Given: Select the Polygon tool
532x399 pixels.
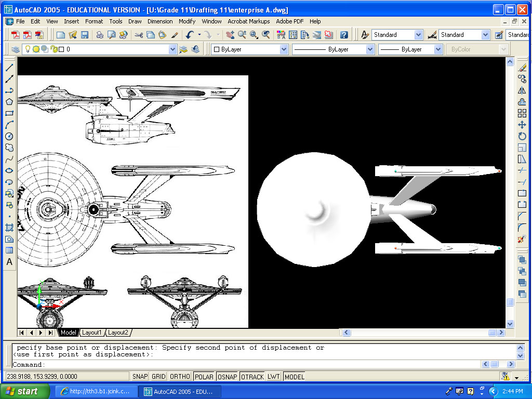Looking at the screenshot, I should click(x=9, y=102).
